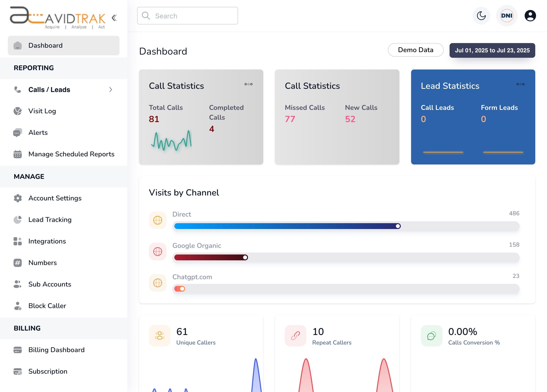Open the Calls / Leads section icon
This screenshot has height=392, width=547.
17,90
